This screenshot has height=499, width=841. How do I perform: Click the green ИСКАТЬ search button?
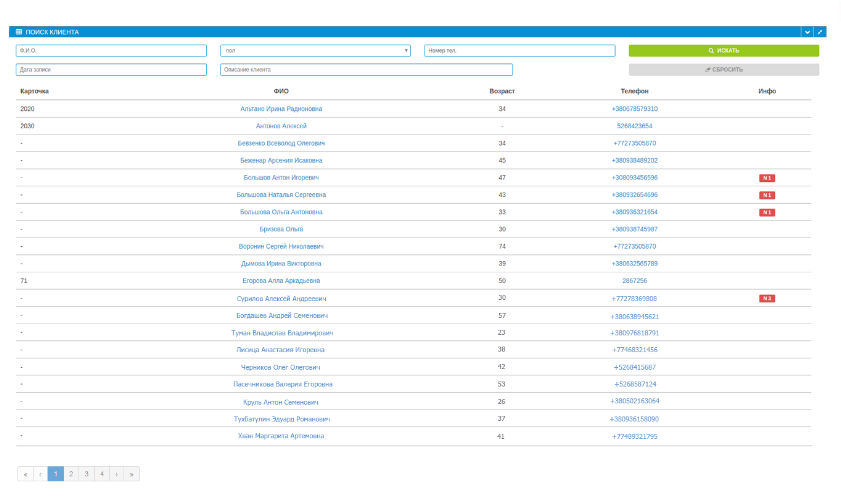tap(723, 51)
